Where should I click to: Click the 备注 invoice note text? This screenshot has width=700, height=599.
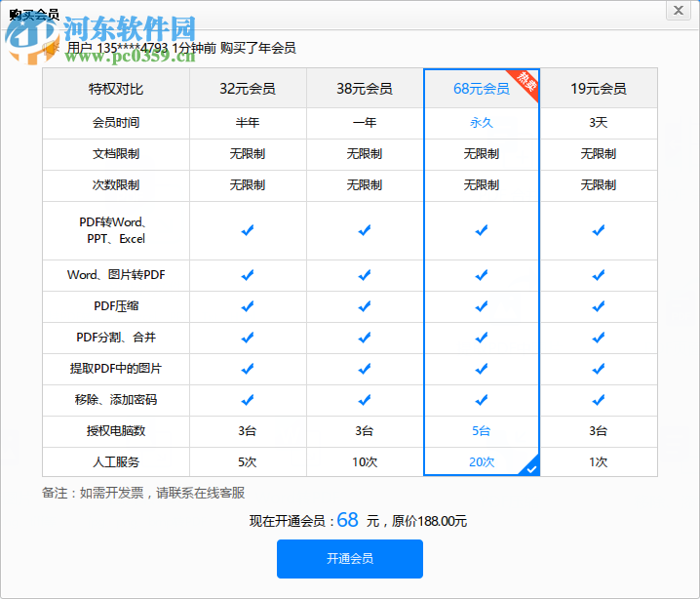tap(143, 493)
